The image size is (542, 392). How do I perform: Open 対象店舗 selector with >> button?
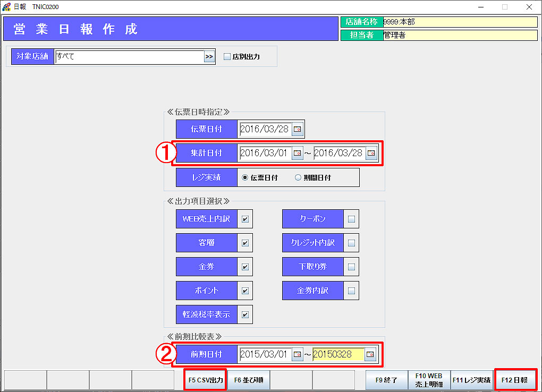point(209,57)
